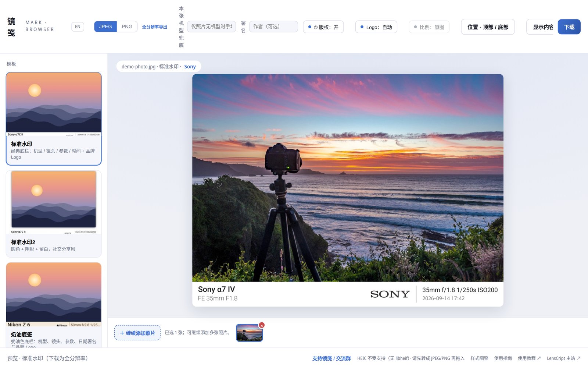Image resolution: width=588 pixels, height=368 pixels.
Task: Click the 2026-09-14 17:42 timestamp
Action: 444,298
